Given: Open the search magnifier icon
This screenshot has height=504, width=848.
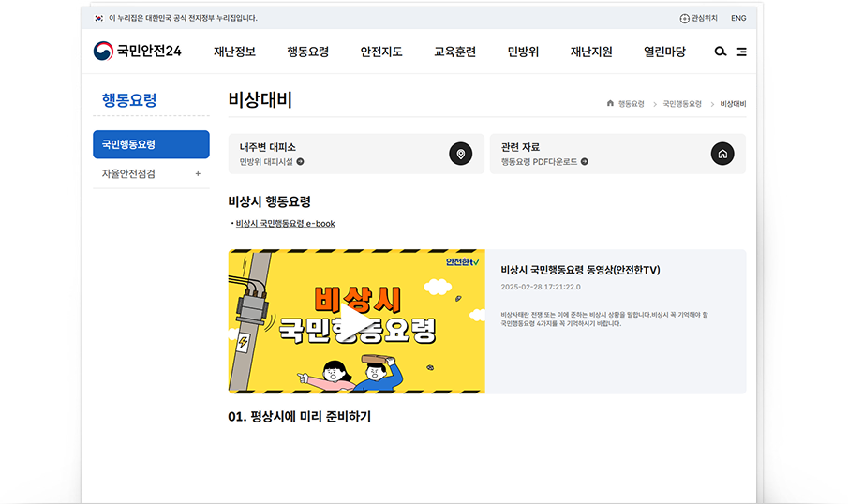Looking at the screenshot, I should coord(720,52).
